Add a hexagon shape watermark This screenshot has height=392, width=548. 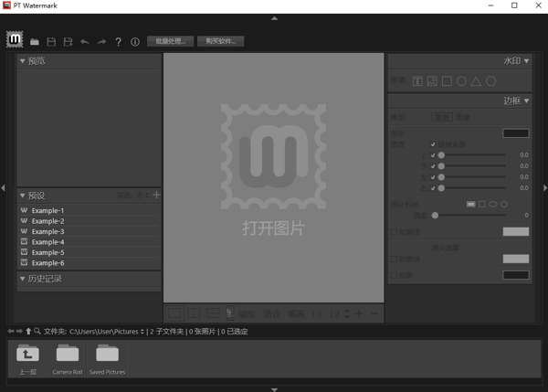tap(491, 81)
